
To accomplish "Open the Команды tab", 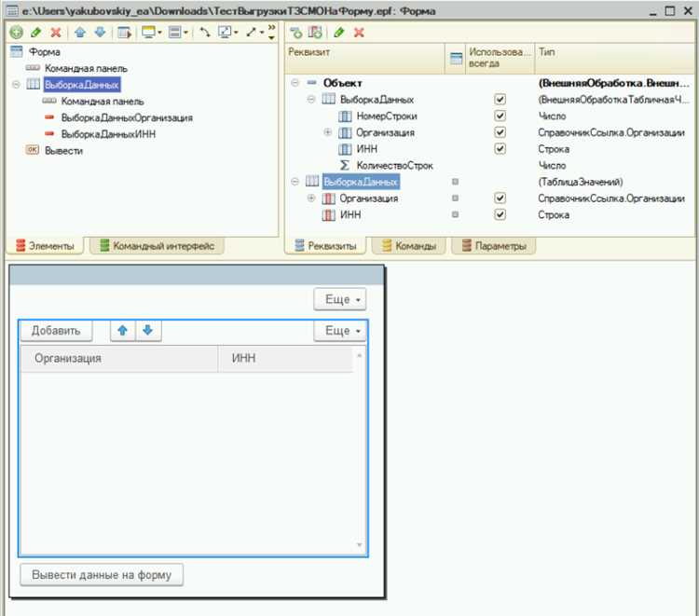I will (x=409, y=246).
